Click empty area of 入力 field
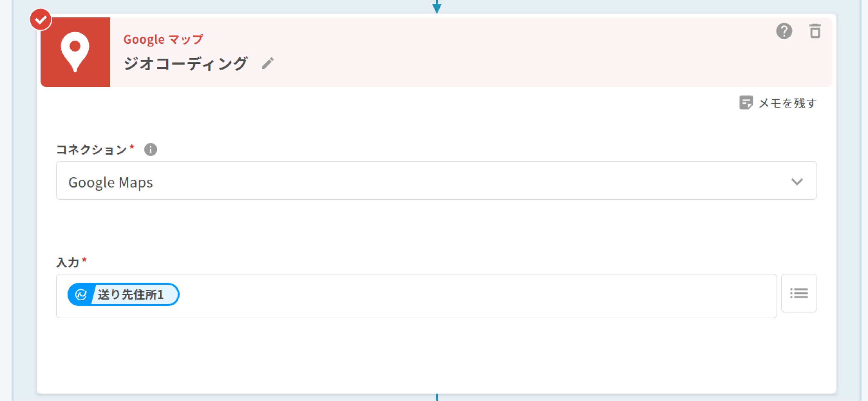868x401 pixels. click(475, 296)
